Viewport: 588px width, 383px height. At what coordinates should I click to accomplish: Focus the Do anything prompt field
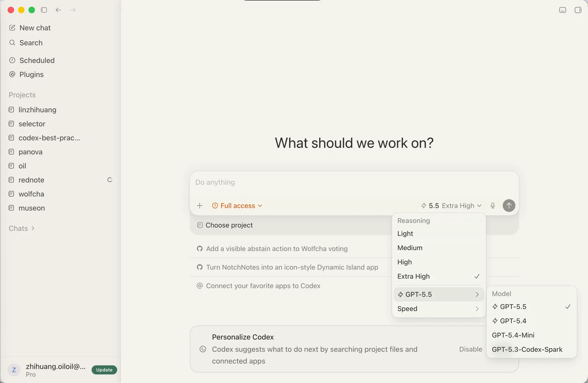[x=354, y=182]
